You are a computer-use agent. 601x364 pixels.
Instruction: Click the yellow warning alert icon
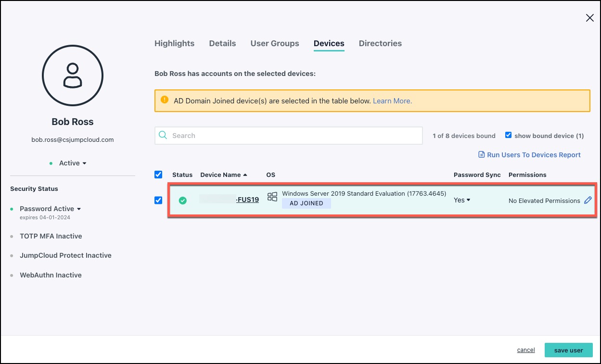point(165,100)
